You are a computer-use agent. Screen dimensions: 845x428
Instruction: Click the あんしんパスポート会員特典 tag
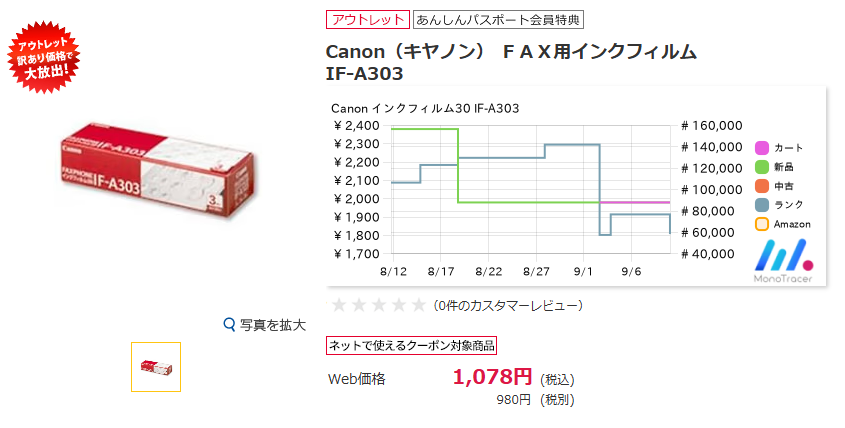click(498, 20)
